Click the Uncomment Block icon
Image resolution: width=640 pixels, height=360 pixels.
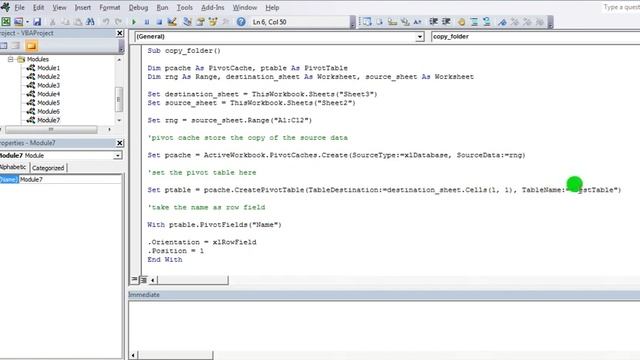487,22
